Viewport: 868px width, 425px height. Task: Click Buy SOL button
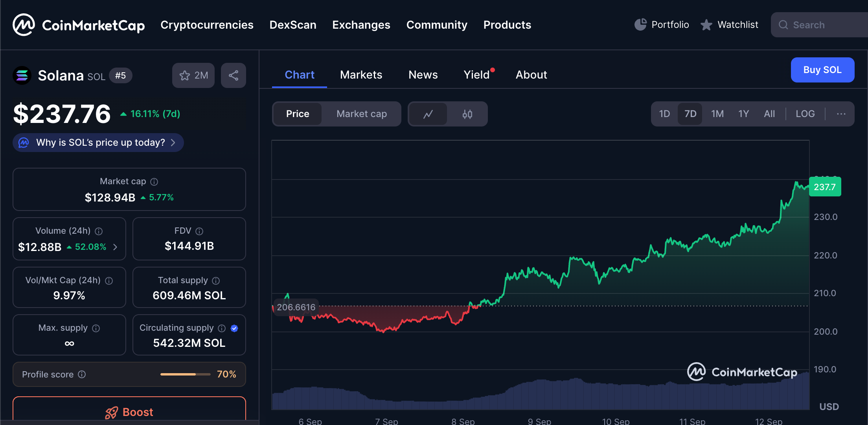(x=822, y=70)
